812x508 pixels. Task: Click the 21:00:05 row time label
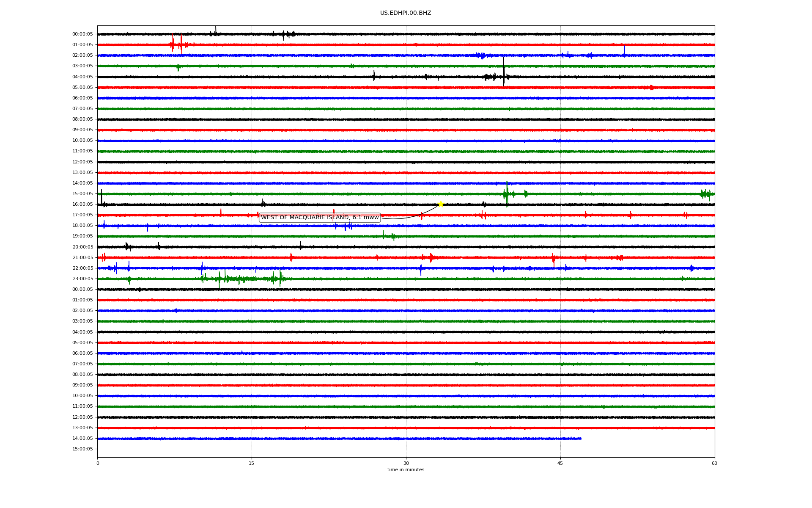click(82, 258)
